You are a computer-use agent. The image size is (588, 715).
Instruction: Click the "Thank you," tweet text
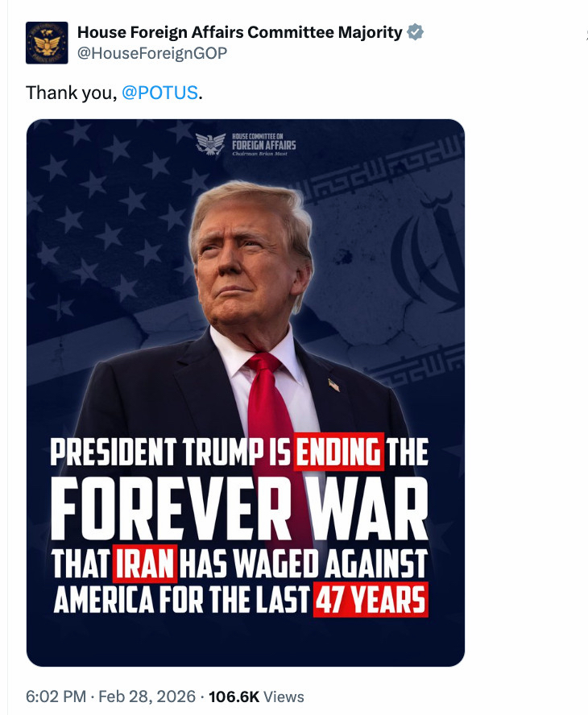pos(71,93)
